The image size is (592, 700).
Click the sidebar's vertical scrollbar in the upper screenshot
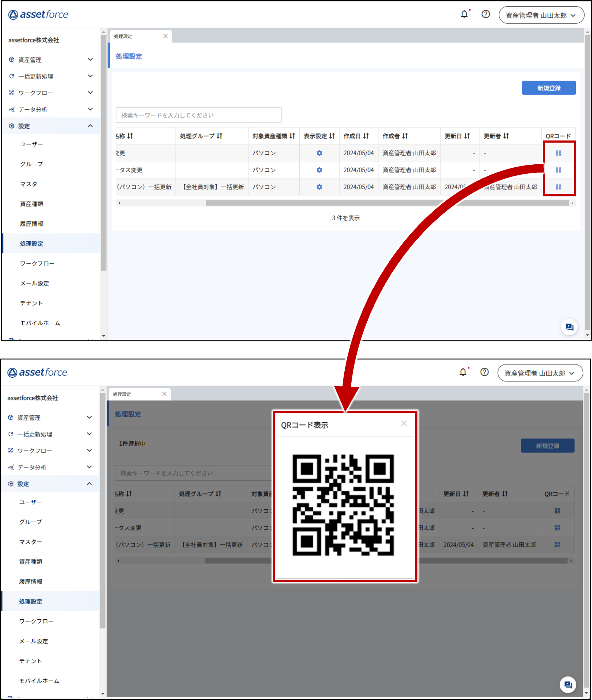pos(103,153)
